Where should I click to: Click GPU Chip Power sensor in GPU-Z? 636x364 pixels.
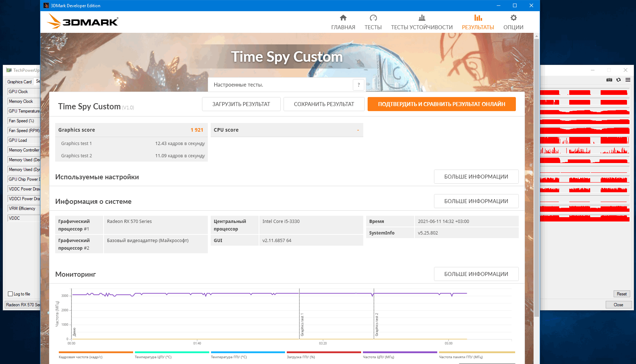click(x=24, y=179)
